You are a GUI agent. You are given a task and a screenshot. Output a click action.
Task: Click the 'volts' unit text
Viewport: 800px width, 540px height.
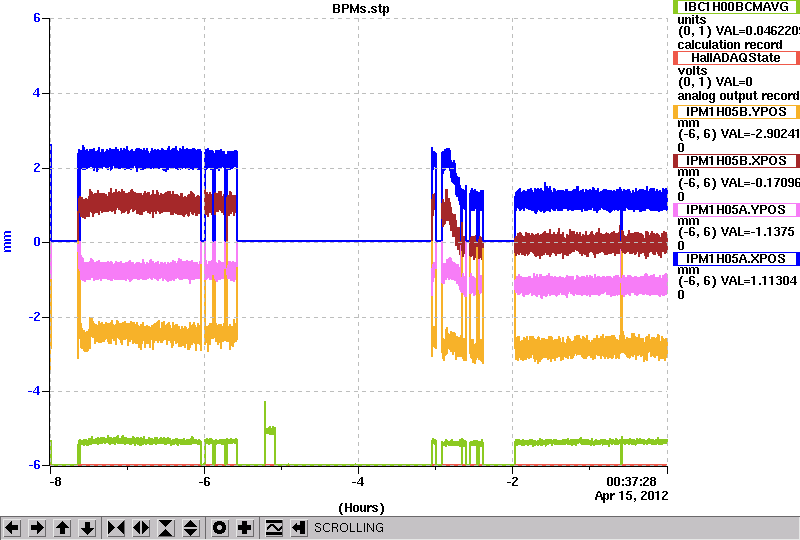[x=692, y=70]
